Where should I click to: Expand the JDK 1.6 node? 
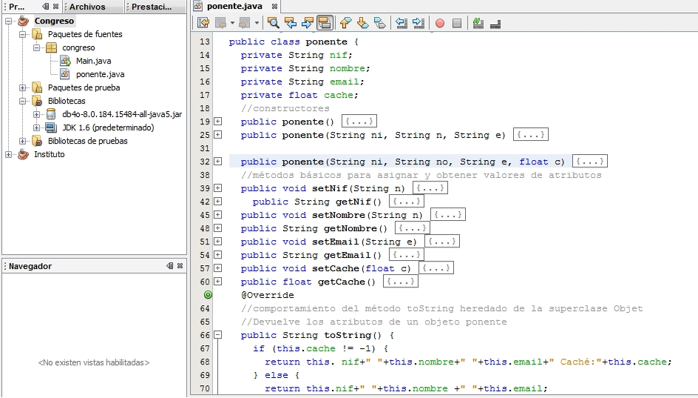click(x=37, y=128)
